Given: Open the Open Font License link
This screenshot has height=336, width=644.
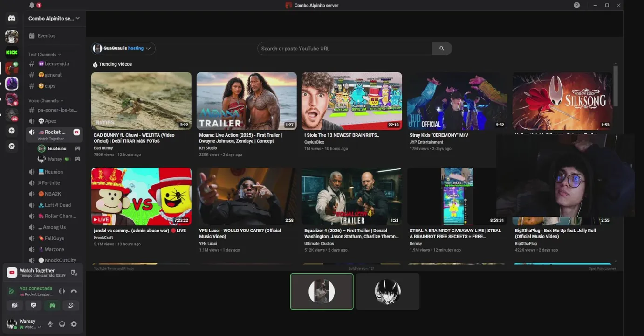Looking at the screenshot, I should 602,268.
